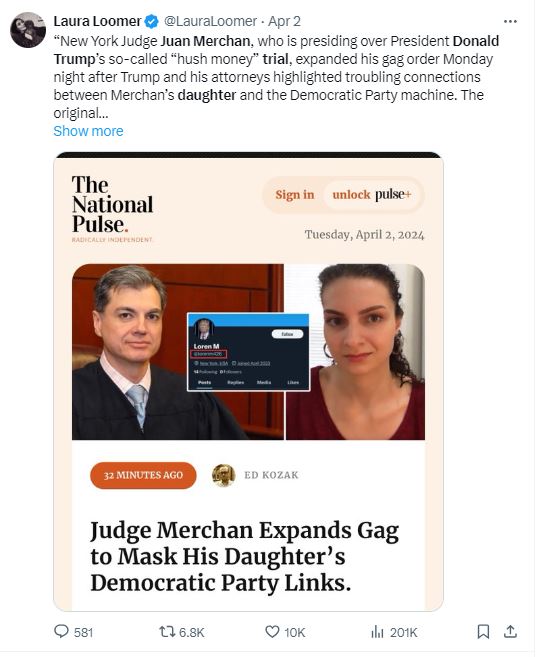Screen dimensions: 538x657
Task: Click the unlock pulse+ button
Action: 372,195
